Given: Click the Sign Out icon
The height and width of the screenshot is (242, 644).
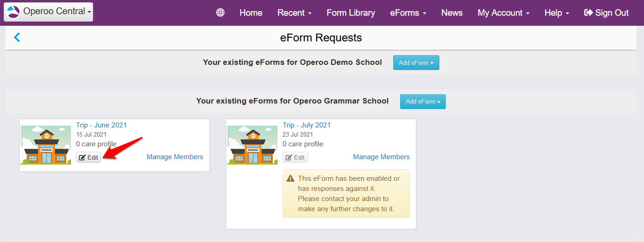Looking at the screenshot, I should click(x=588, y=13).
